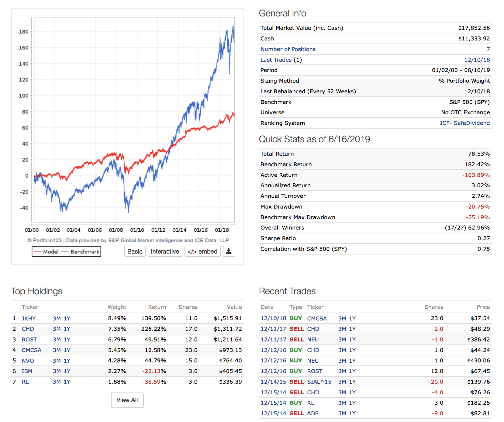Viewport: 504px width, 422px height.
Task: Click the blue Benchmark legend entry
Action: (x=81, y=252)
